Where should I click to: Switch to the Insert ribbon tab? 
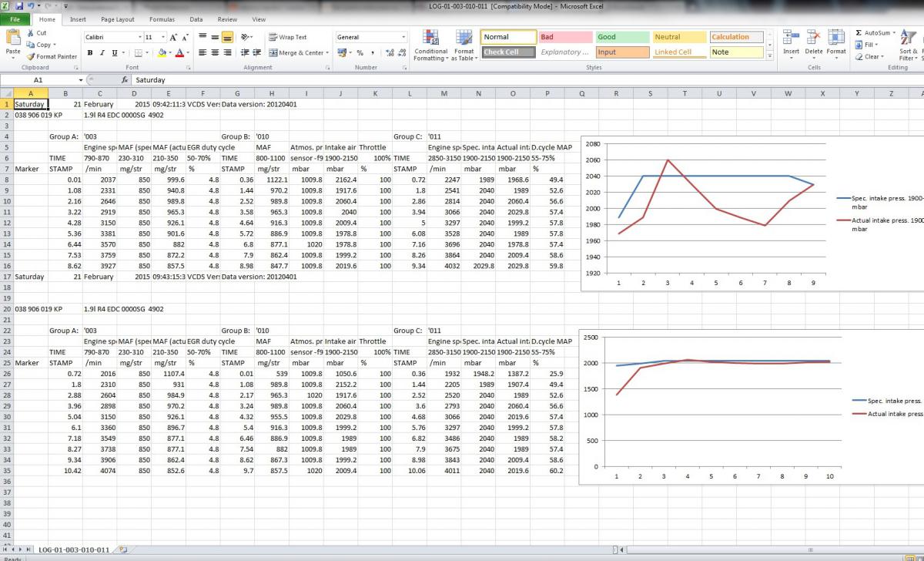tap(78, 19)
